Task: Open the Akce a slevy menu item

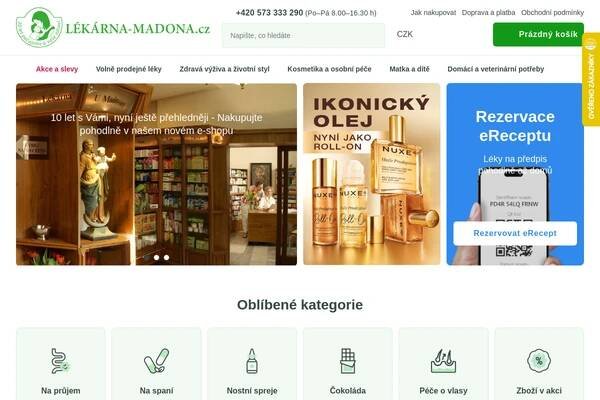Action: pos(57,69)
